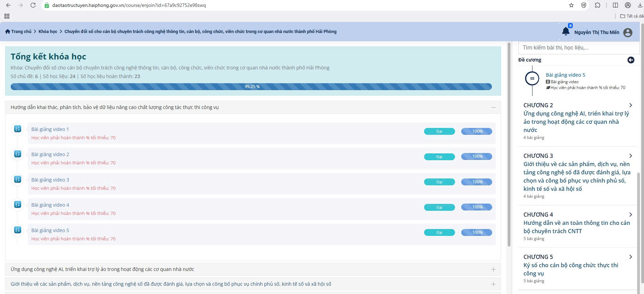Click the Tìm kiếm bài thi search field
644x294 pixels.
578,48
